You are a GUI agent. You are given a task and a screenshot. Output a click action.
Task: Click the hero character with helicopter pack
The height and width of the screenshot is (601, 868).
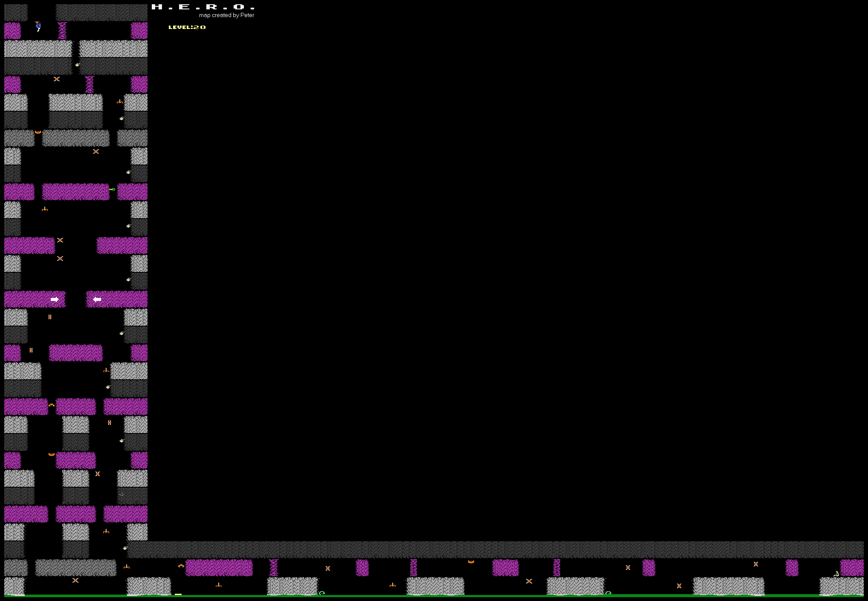[x=38, y=26]
